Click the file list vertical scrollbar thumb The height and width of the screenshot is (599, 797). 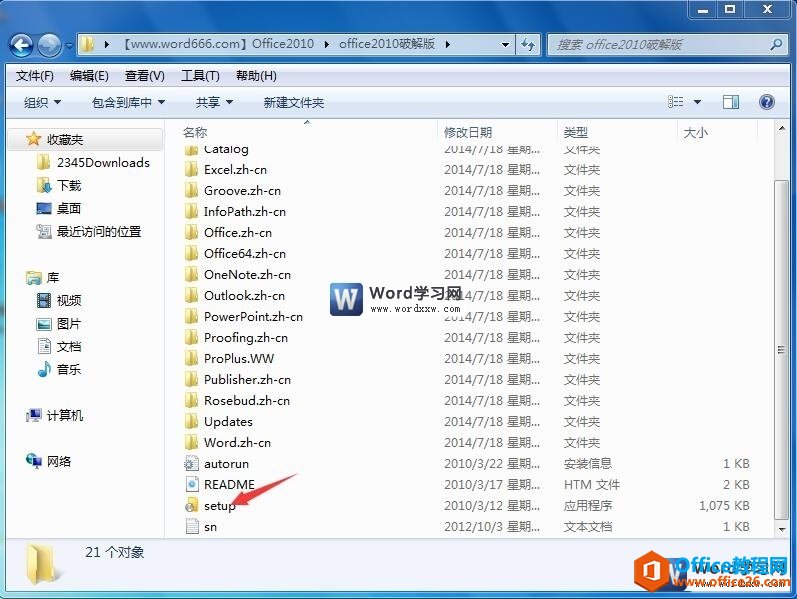click(781, 350)
